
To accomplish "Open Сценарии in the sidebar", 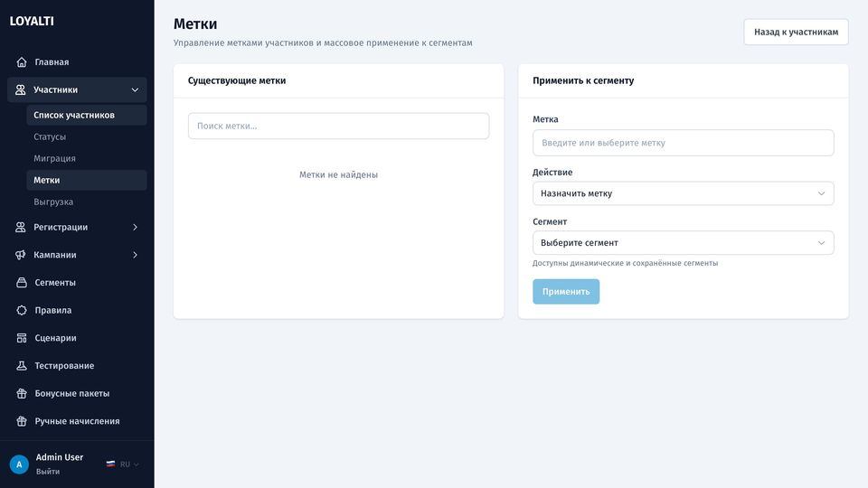I will (x=77, y=337).
